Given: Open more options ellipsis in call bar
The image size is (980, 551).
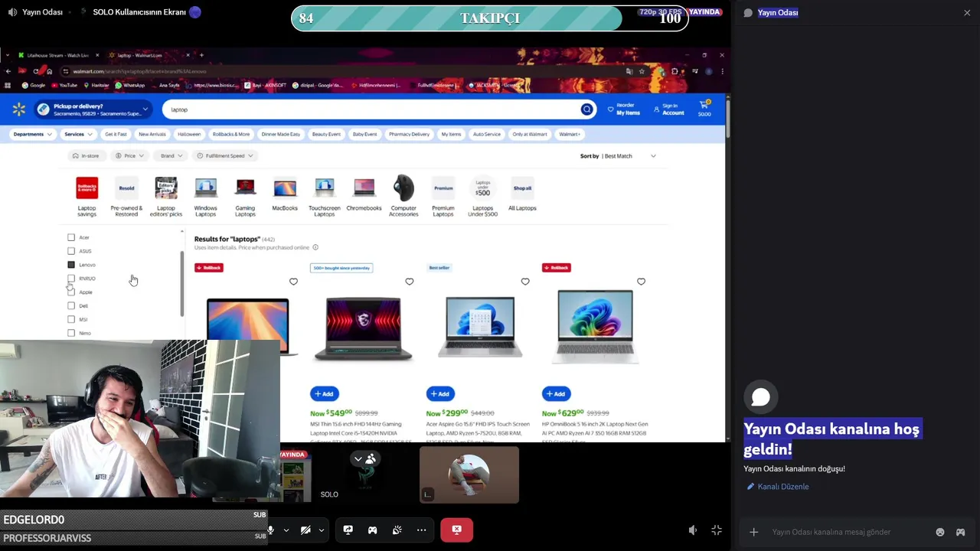Looking at the screenshot, I should pos(421,530).
